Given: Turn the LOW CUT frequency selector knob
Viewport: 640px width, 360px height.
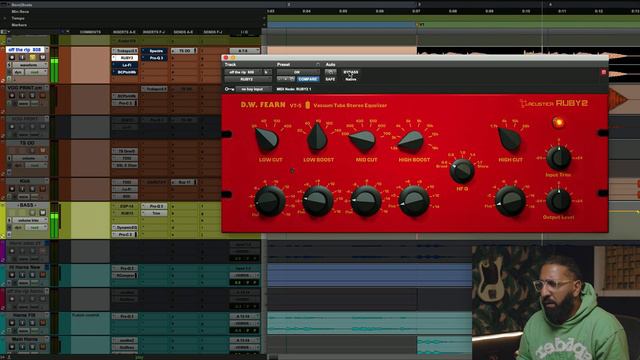Looking at the screenshot, I should click(x=267, y=139).
